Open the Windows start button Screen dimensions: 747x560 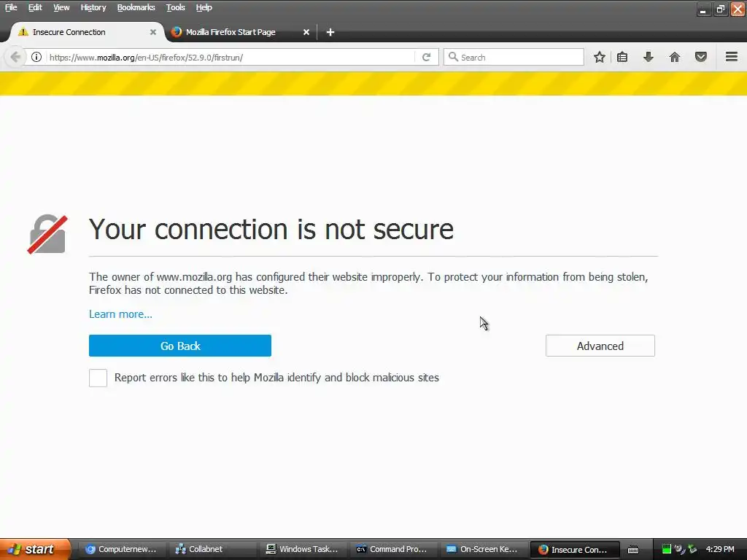[35, 549]
